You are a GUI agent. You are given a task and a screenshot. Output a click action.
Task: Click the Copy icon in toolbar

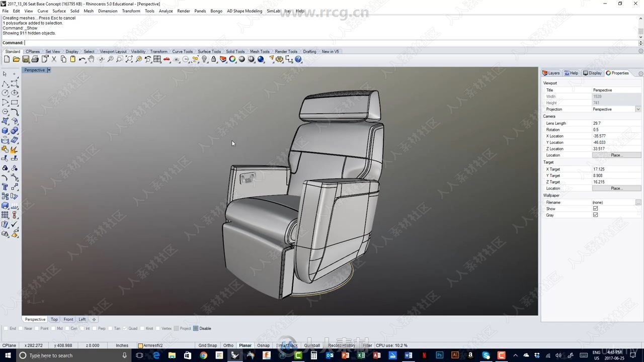pos(63,59)
